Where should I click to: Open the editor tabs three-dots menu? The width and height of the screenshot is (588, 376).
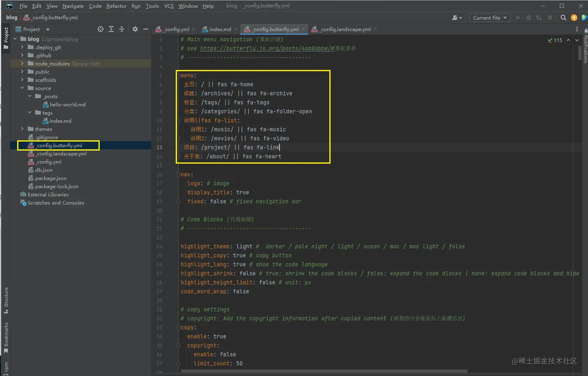(x=577, y=29)
